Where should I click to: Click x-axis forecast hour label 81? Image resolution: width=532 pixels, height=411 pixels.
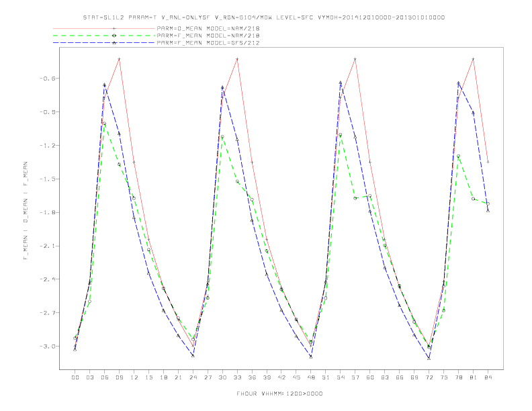(474, 377)
